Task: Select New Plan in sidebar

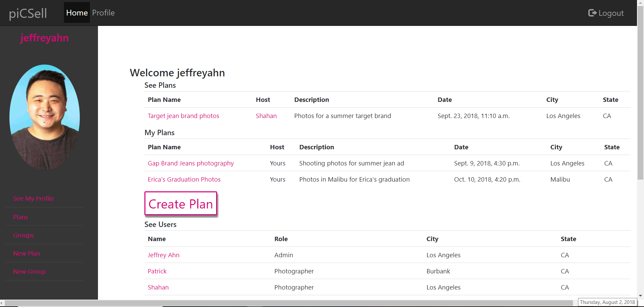Action: click(27, 253)
